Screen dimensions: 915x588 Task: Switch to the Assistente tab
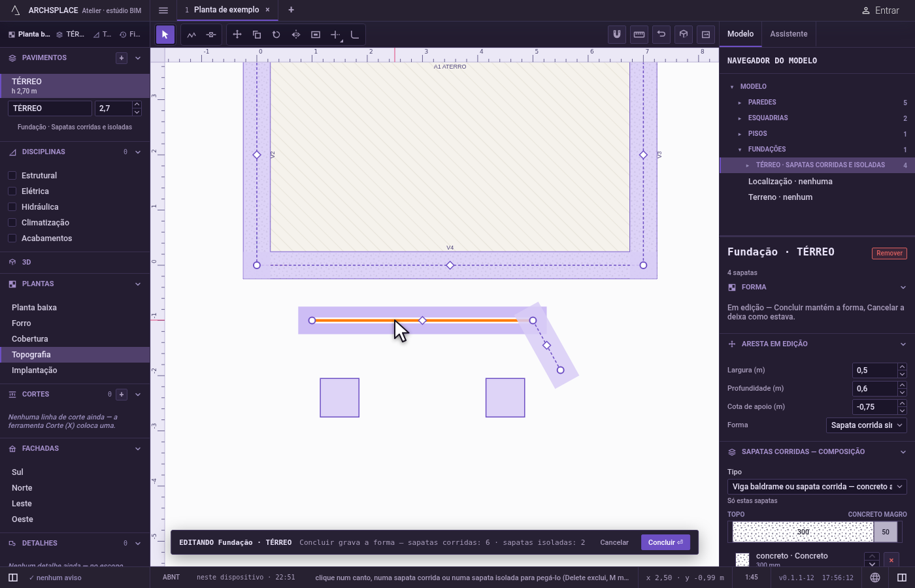(789, 34)
